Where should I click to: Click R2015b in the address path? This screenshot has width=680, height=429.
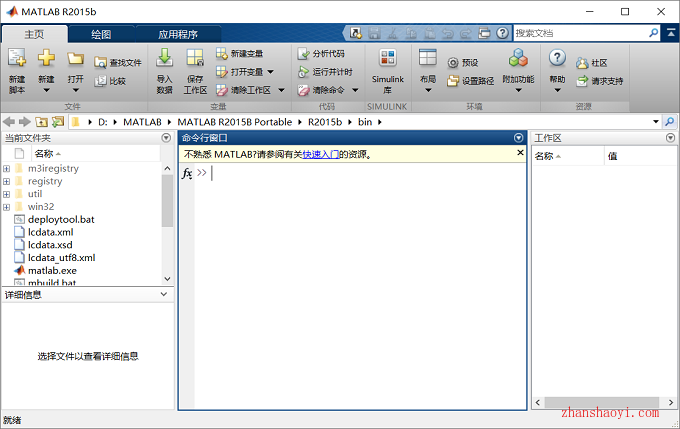325,122
